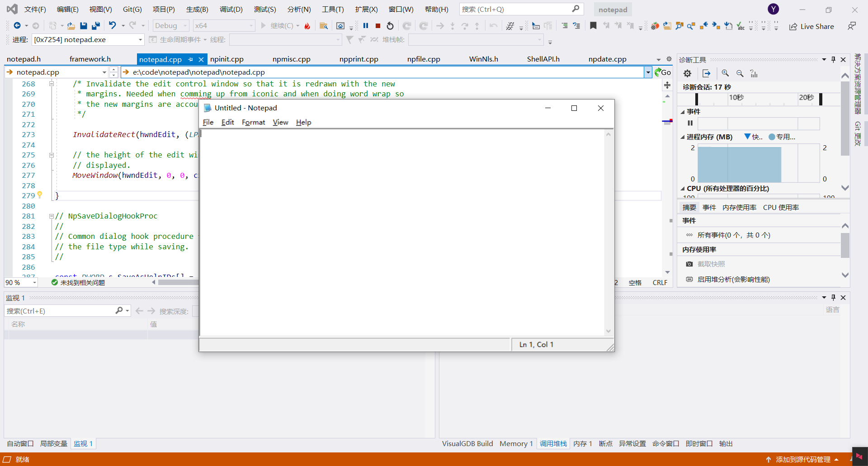Open the Debug configuration dropdown
This screenshot has height=466, width=868.
click(x=184, y=25)
